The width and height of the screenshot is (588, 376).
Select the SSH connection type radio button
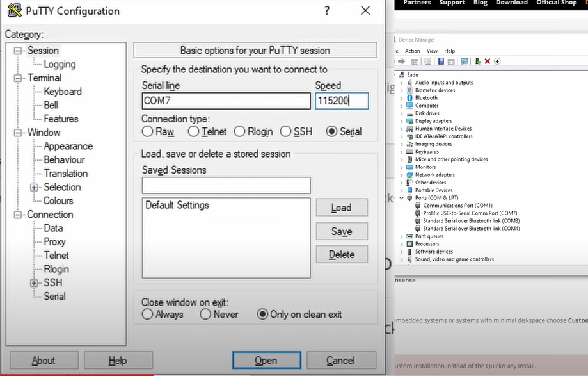coord(285,131)
